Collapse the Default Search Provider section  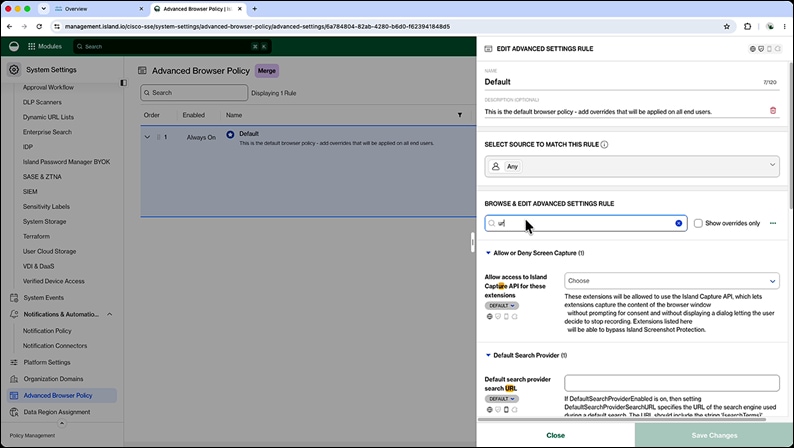(x=488, y=355)
